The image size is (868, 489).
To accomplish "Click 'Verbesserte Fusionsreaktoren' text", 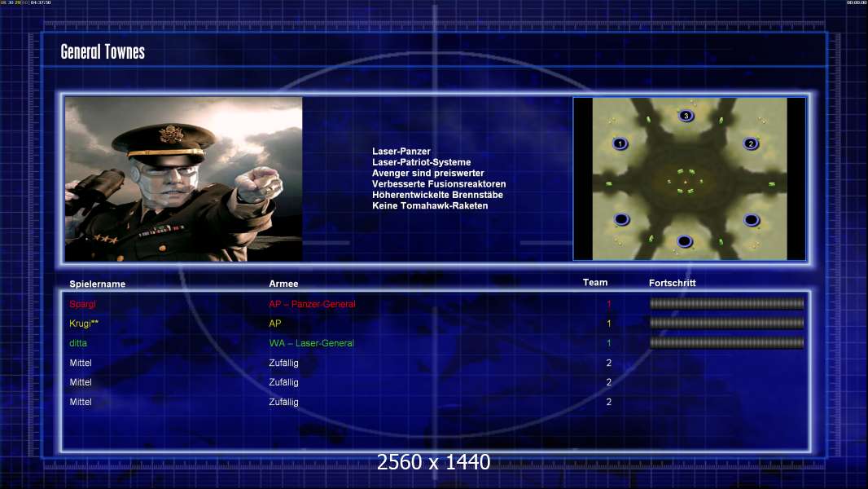I will coord(439,184).
